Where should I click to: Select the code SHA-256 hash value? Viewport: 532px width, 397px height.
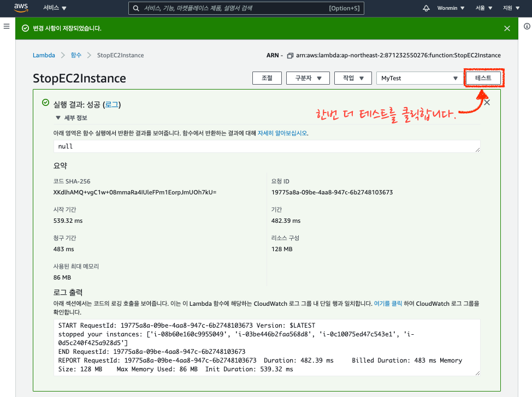point(135,192)
